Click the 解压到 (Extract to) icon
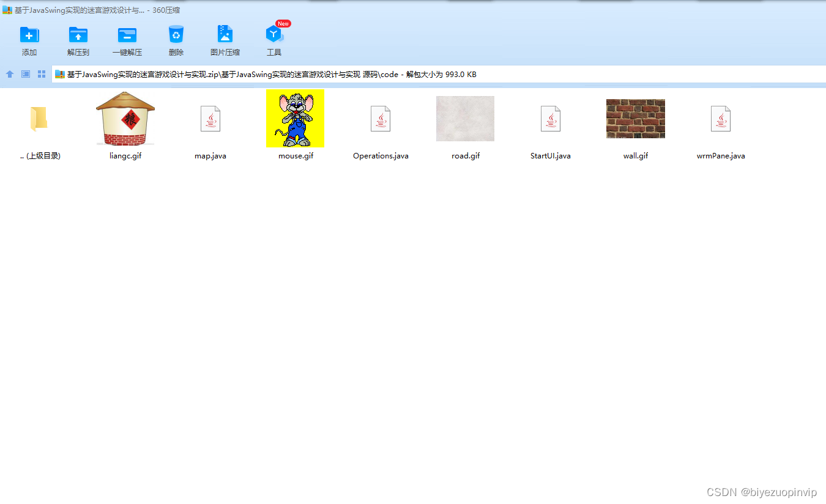This screenshot has height=504, width=826. click(x=78, y=34)
